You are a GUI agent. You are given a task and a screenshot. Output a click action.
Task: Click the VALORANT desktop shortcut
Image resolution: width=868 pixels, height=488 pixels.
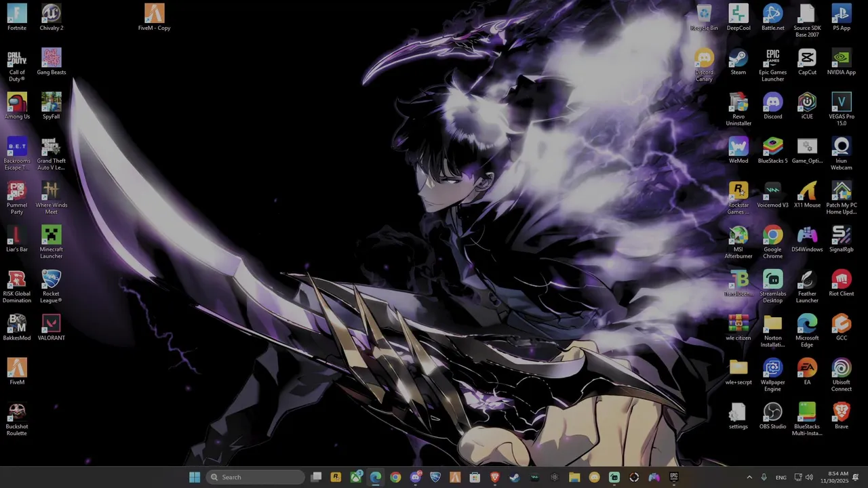point(52,327)
